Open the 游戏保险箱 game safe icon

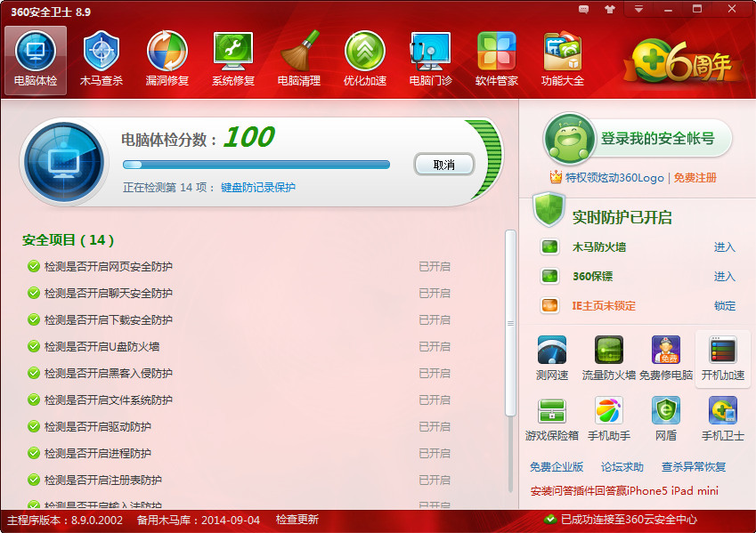click(x=552, y=419)
